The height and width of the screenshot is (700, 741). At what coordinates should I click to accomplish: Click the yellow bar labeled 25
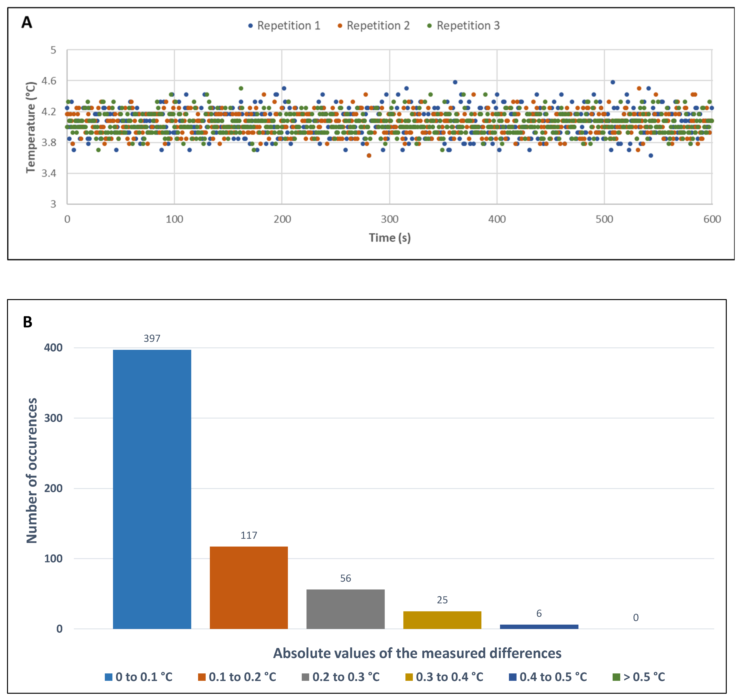coord(442,620)
